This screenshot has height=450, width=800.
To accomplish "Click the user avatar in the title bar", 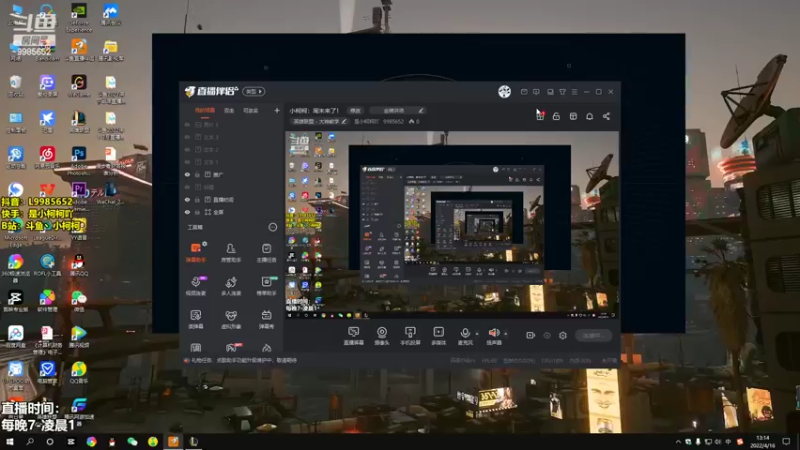I will [x=505, y=91].
